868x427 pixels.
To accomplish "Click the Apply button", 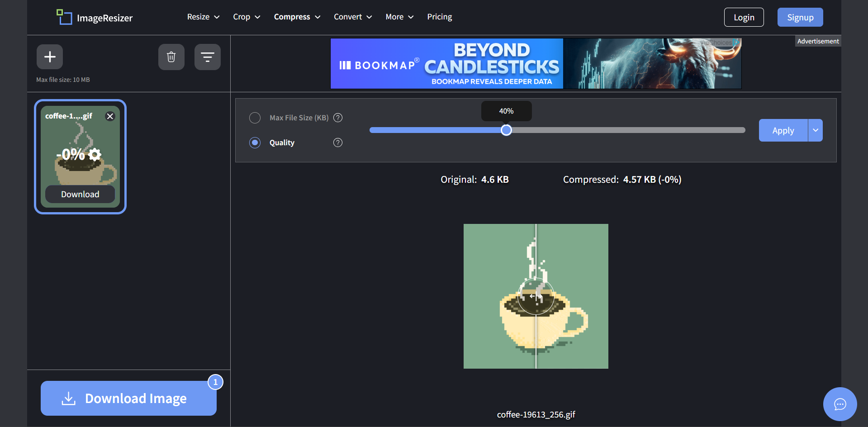I will pos(783,130).
